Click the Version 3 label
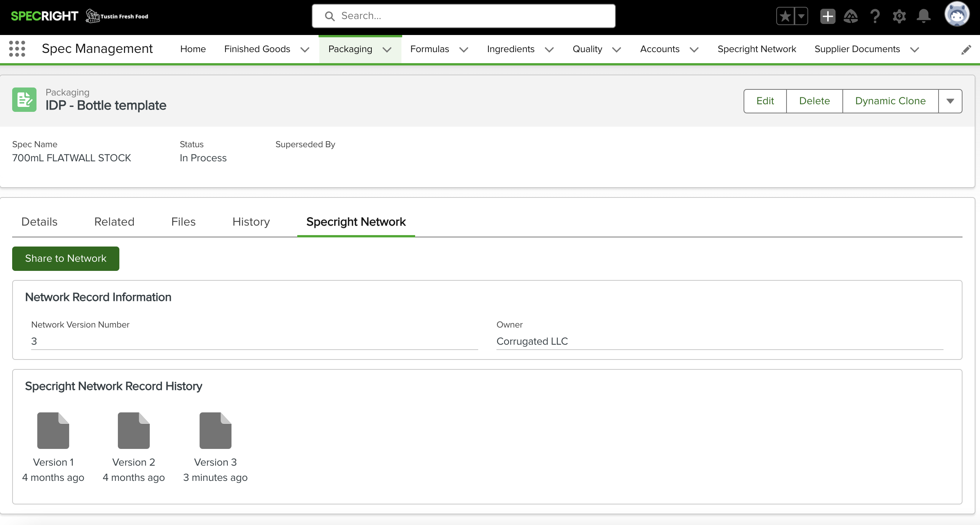980x525 pixels. 215,462
